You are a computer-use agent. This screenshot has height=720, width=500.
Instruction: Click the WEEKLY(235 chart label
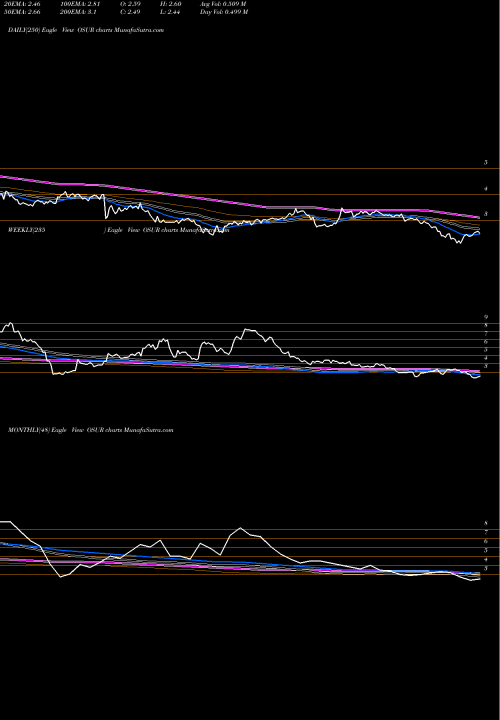27,230
